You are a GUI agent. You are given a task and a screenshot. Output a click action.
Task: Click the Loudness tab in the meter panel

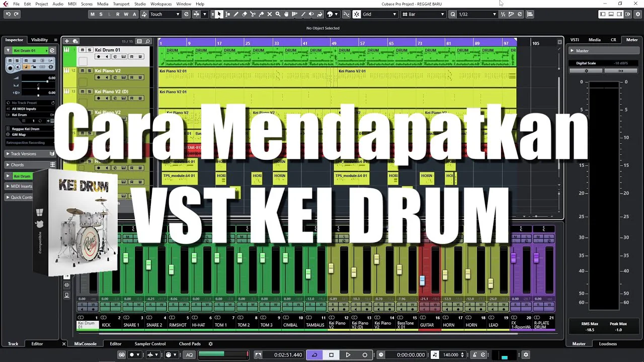pos(608,344)
